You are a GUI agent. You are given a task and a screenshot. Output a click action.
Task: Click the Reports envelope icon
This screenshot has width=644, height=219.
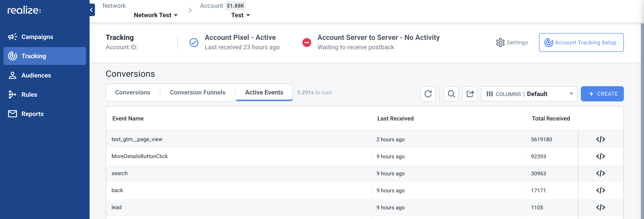(13, 114)
